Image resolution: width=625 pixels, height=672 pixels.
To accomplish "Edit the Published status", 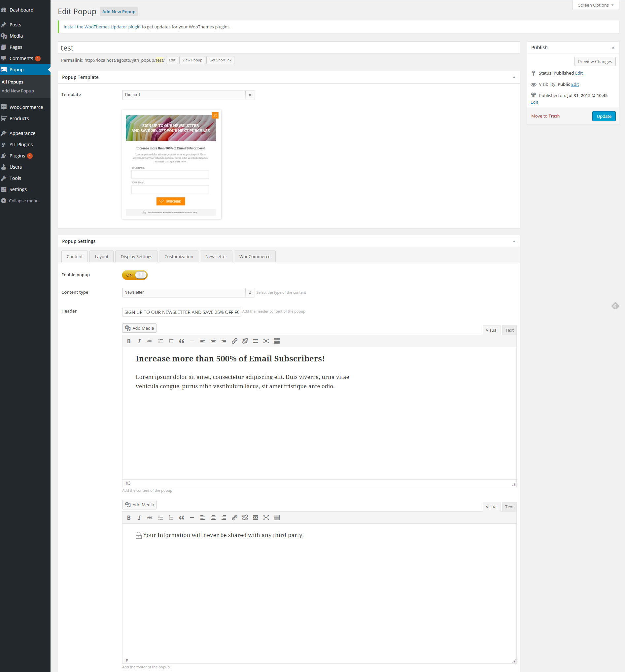I will point(579,73).
